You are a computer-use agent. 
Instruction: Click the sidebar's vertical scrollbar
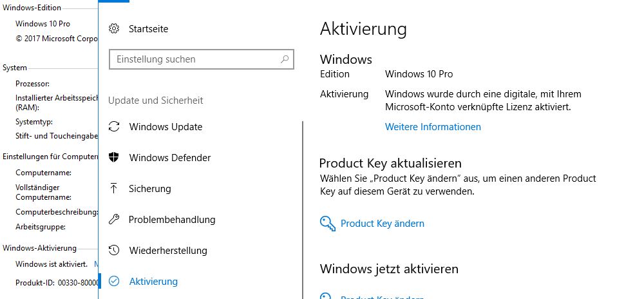pos(302,206)
